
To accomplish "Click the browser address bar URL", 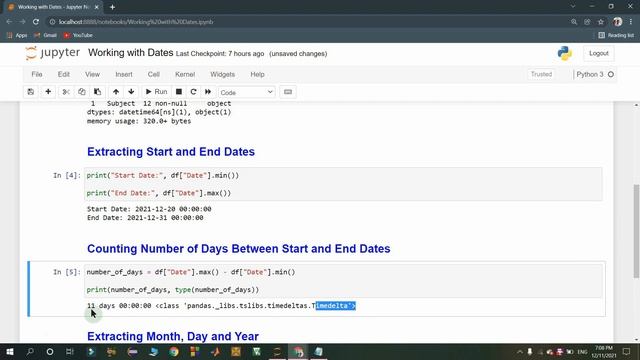I will coord(136,22).
